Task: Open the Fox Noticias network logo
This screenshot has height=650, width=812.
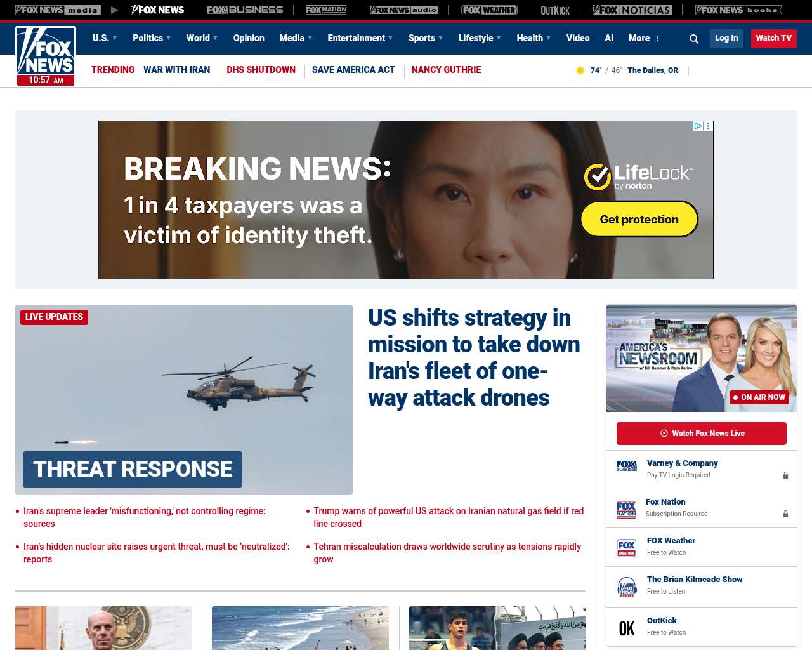Action: [x=632, y=10]
